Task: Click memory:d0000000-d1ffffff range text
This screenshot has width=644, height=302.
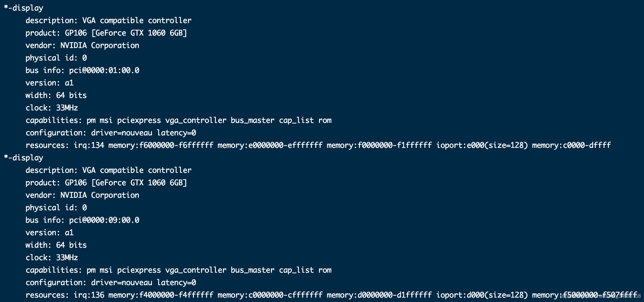Action: click(x=379, y=295)
